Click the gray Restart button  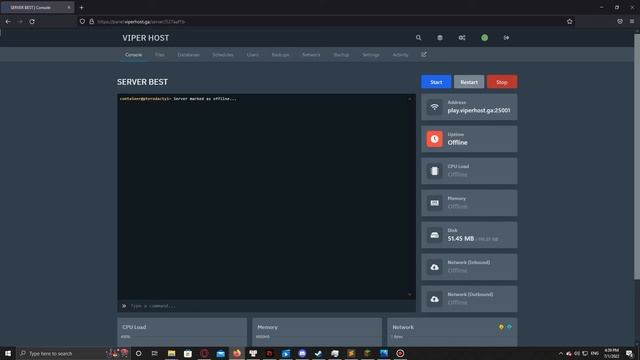pos(469,82)
